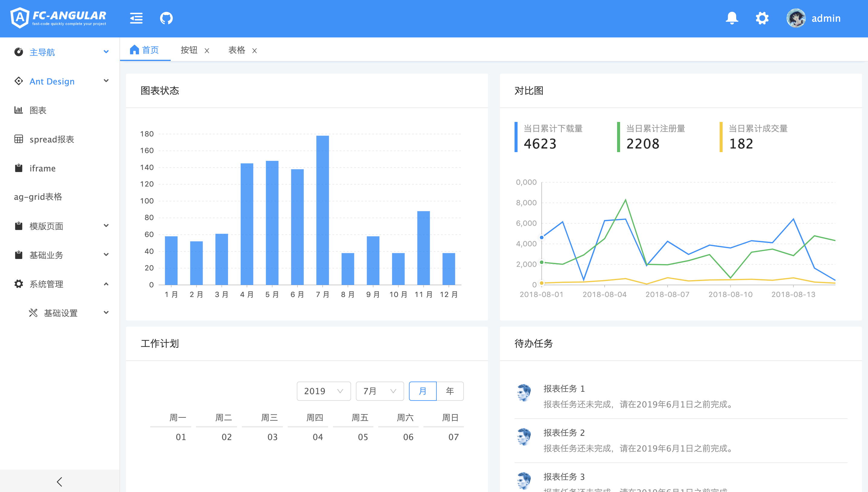
Task: Click the admin avatar picture
Action: point(796,18)
